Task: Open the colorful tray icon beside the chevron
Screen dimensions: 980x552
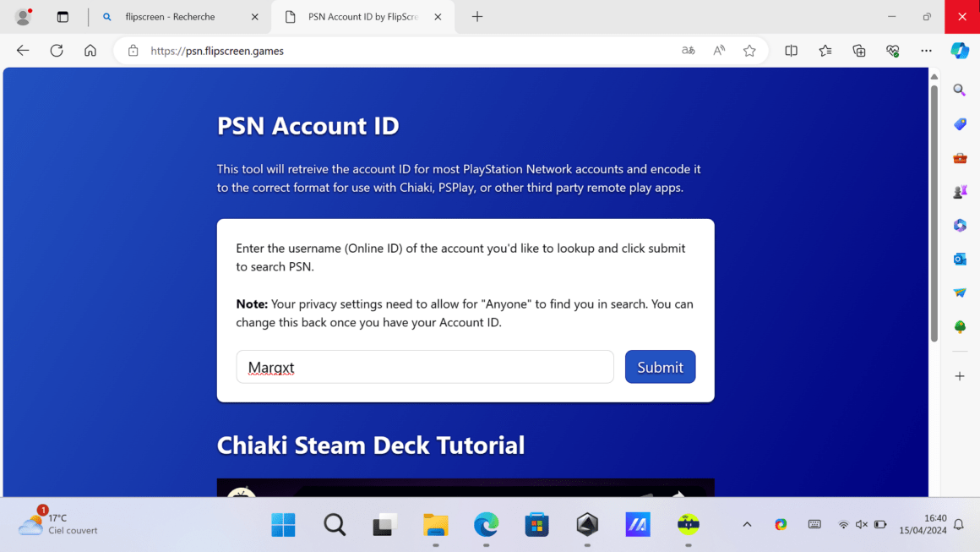Action: tap(781, 524)
